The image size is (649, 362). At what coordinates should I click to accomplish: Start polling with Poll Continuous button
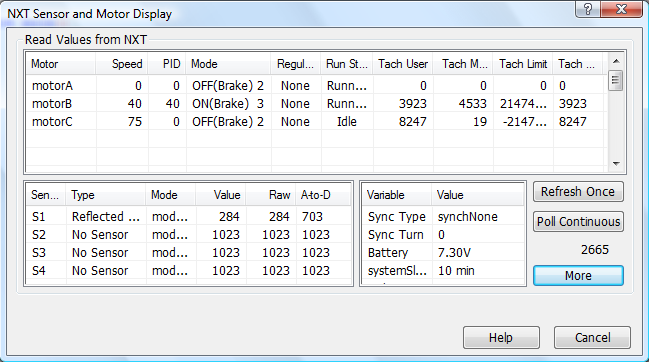578,222
